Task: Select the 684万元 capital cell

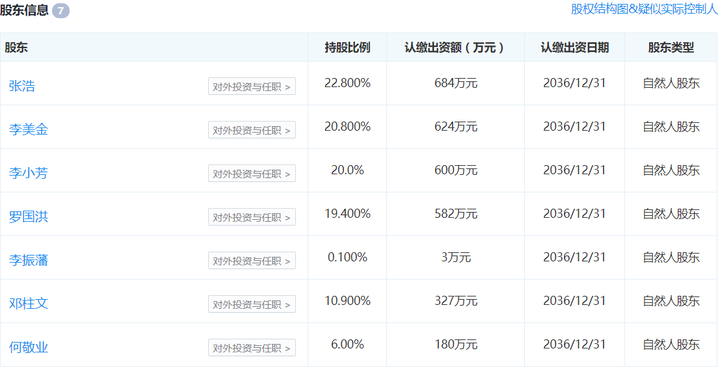Action: click(456, 83)
